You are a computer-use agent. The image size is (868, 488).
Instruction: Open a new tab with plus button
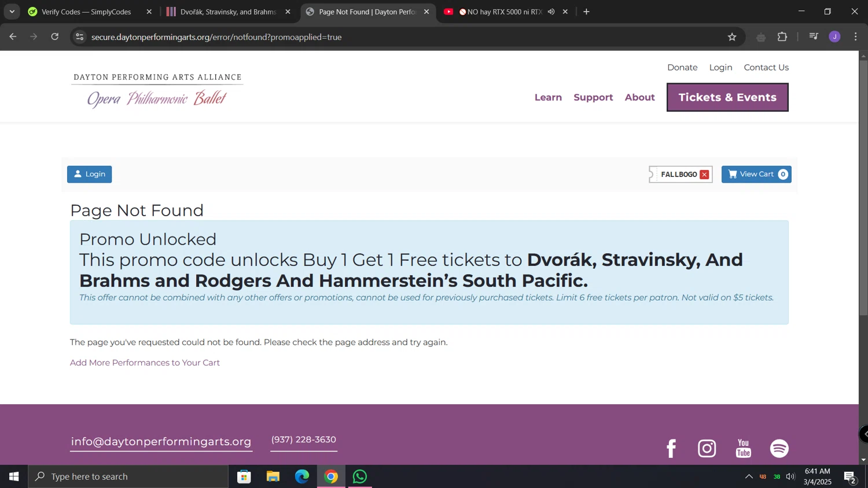coord(586,12)
